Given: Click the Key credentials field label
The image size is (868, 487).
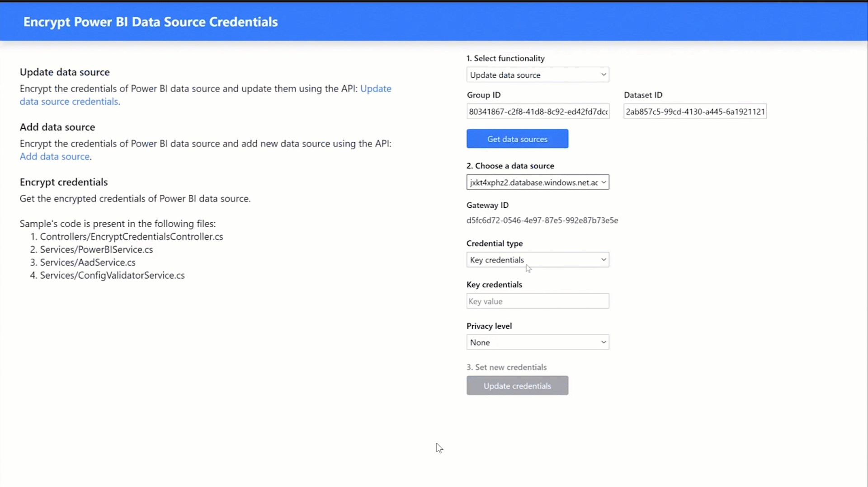Looking at the screenshot, I should click(494, 285).
